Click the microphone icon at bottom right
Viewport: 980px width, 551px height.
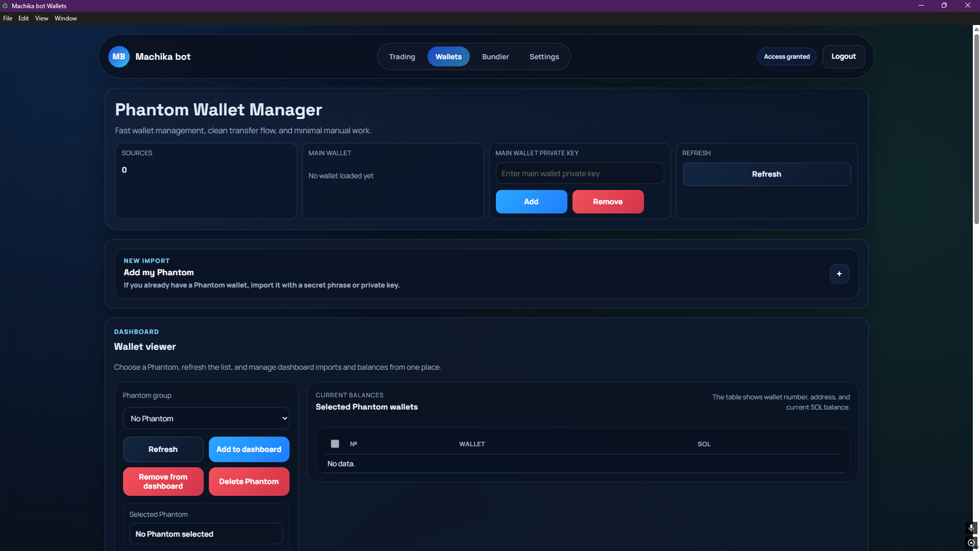pos(971,528)
